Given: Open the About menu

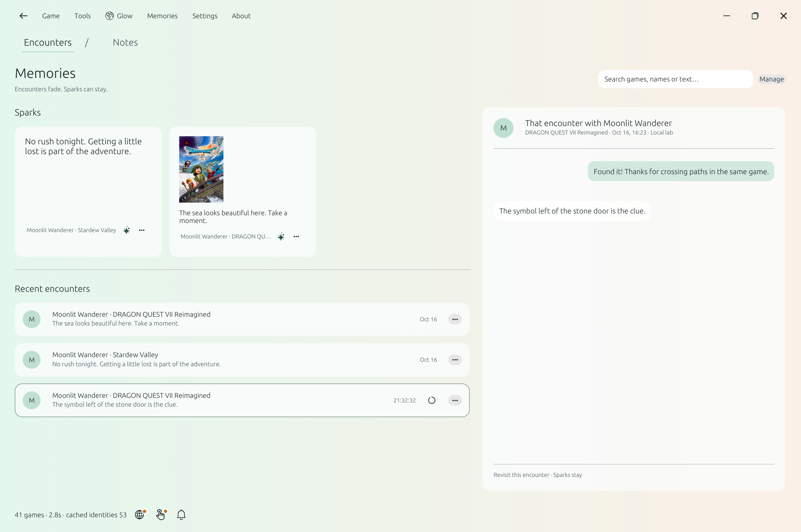Looking at the screenshot, I should click(x=241, y=16).
